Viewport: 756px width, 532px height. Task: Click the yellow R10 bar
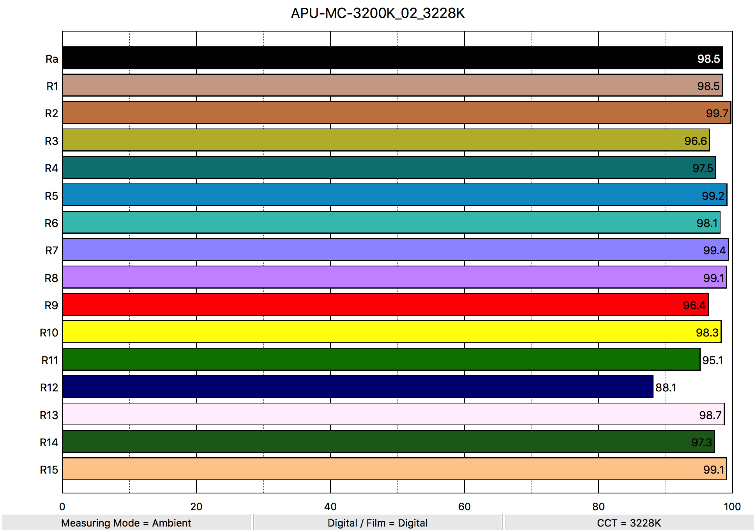pyautogui.click(x=390, y=332)
